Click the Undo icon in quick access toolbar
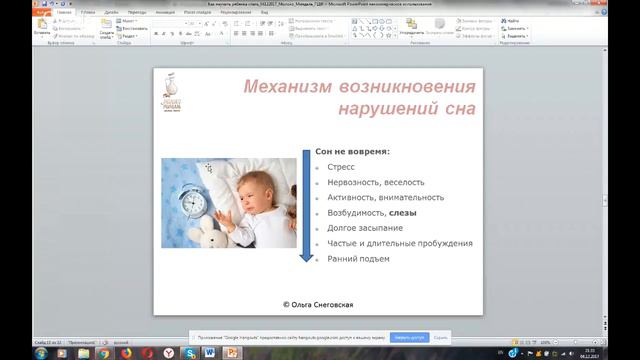Viewport: 640px width, 360px height. point(52,4)
